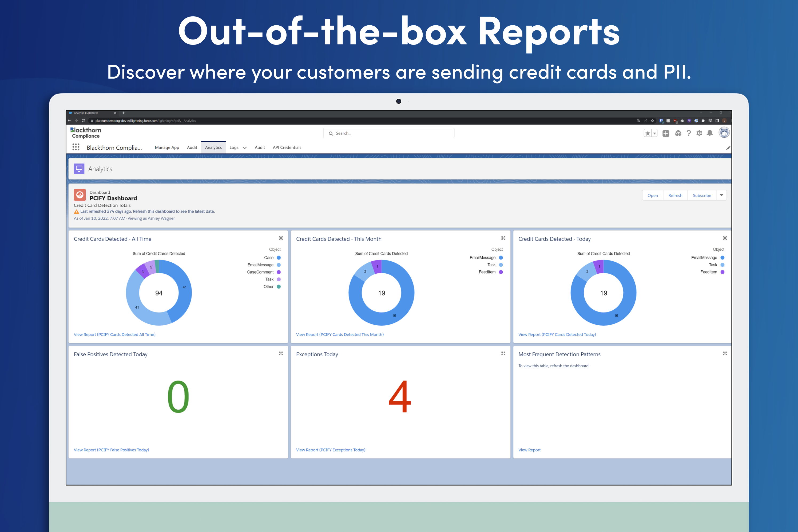Click the browser address bar URL
Screen dimensions: 798x532
click(145, 121)
